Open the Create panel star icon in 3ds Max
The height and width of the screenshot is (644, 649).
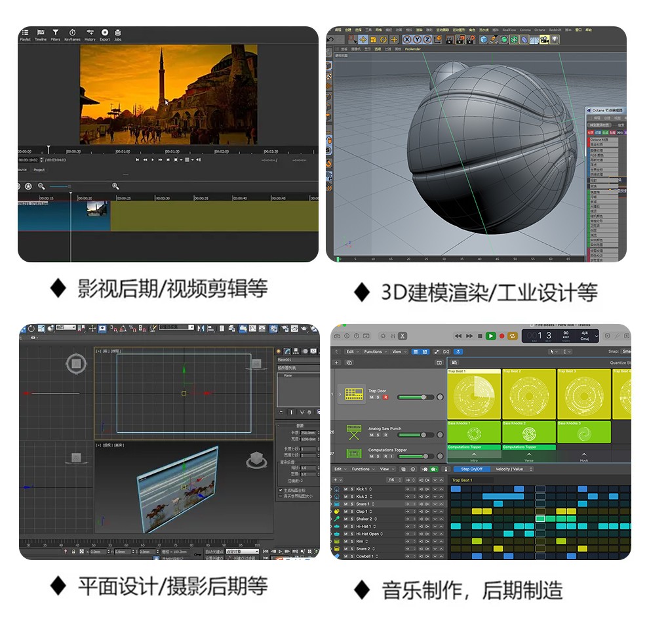279,352
